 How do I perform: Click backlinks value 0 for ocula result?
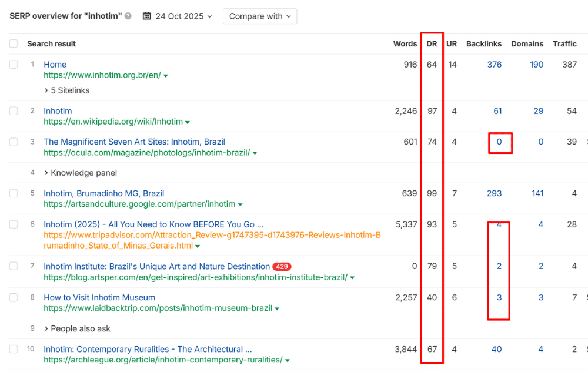pos(499,142)
